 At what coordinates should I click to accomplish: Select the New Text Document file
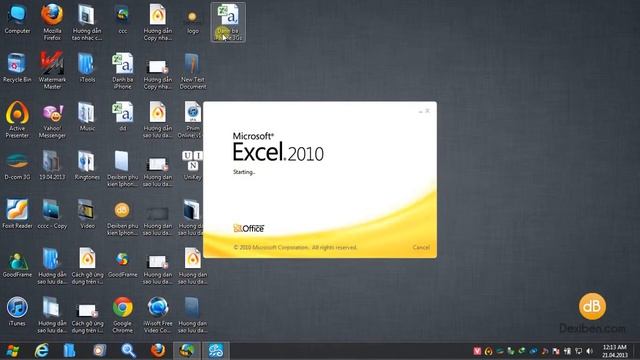(193, 71)
